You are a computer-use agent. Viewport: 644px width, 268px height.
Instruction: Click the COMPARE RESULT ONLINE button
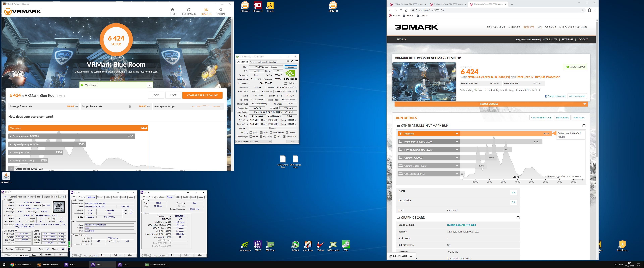pyautogui.click(x=202, y=95)
